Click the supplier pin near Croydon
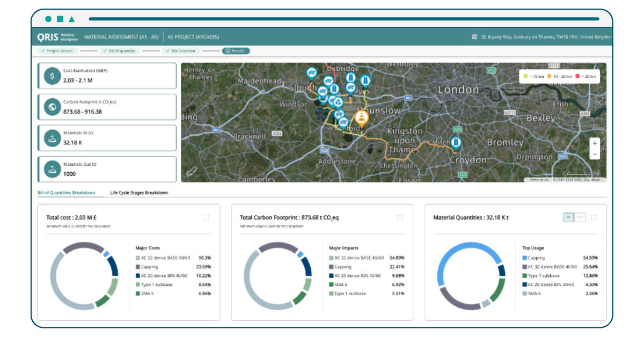This screenshot has width=644, height=337. click(456, 142)
